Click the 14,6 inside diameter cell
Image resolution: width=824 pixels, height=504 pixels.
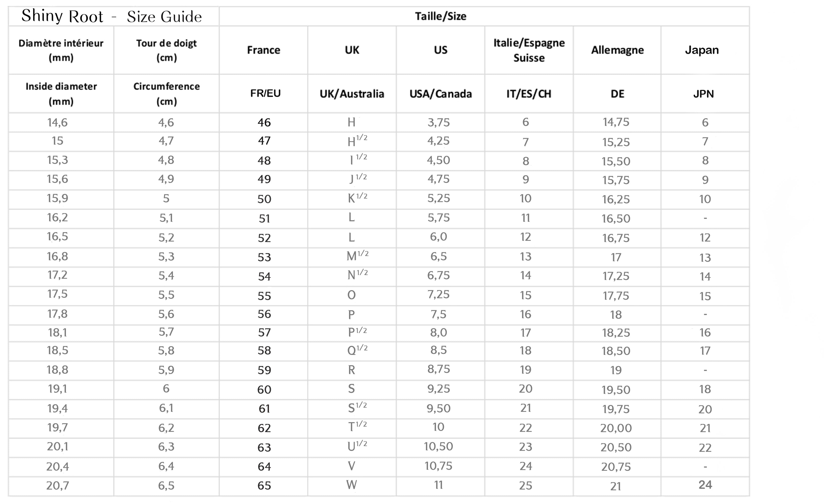tap(57, 122)
